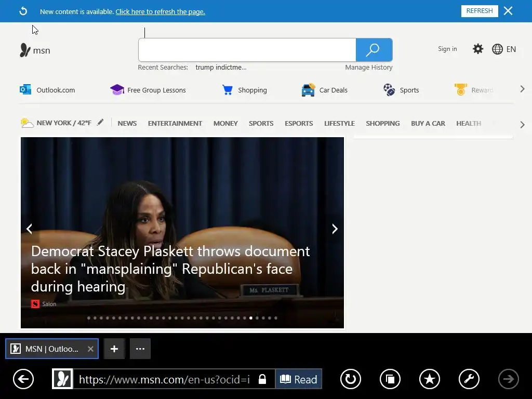532x399 pixels.
Task: Go to previous carousel story
Action: pos(30,229)
